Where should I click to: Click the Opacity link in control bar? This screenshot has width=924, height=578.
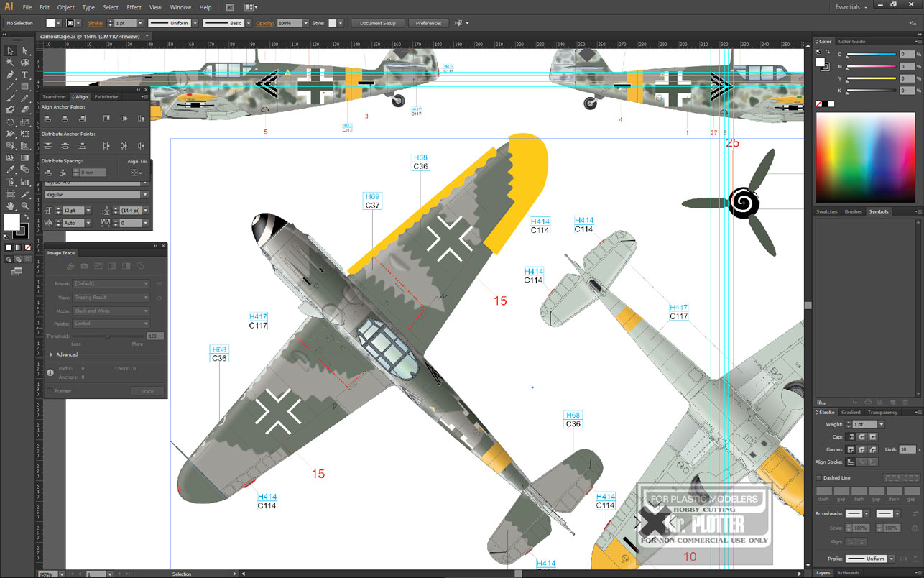(x=265, y=23)
